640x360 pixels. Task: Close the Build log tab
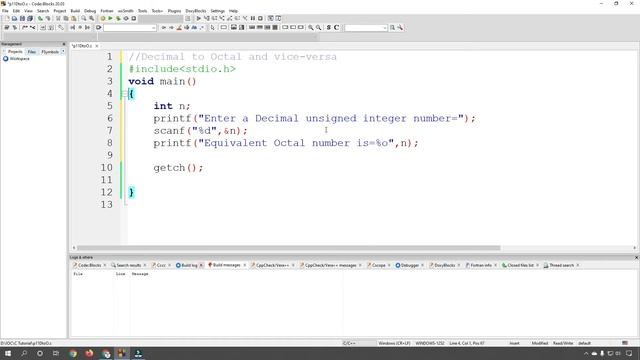(201, 265)
